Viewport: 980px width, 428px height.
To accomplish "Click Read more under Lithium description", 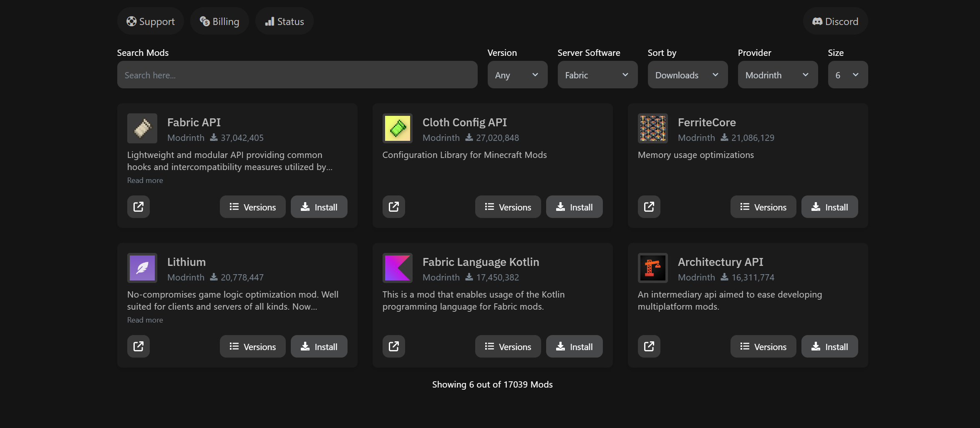I will coord(145,320).
